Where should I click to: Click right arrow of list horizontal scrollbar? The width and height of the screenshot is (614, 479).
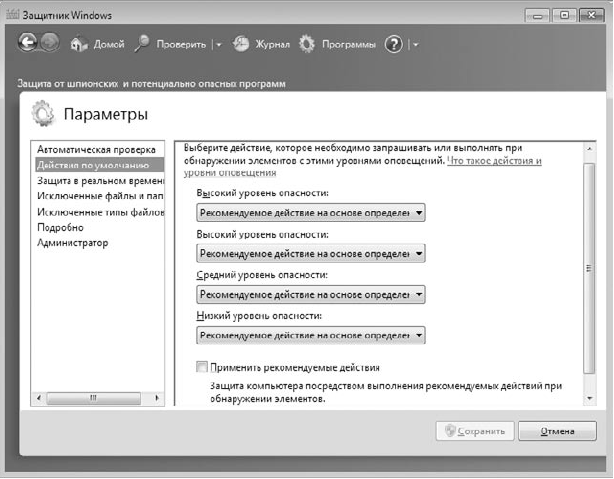click(x=157, y=398)
